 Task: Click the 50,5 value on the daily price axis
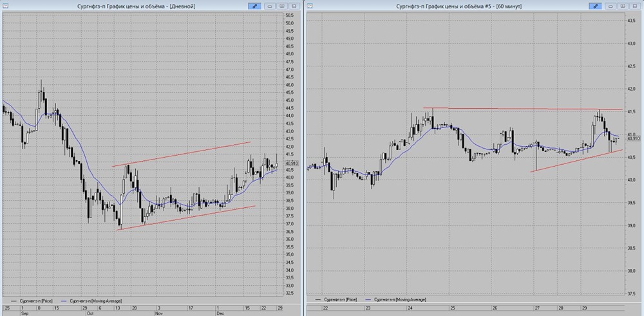(x=290, y=15)
